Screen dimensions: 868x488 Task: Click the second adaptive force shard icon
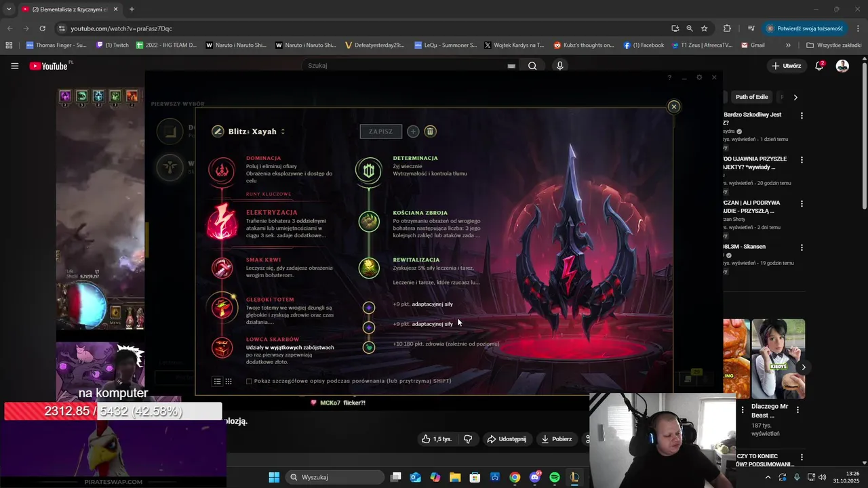pyautogui.click(x=369, y=327)
